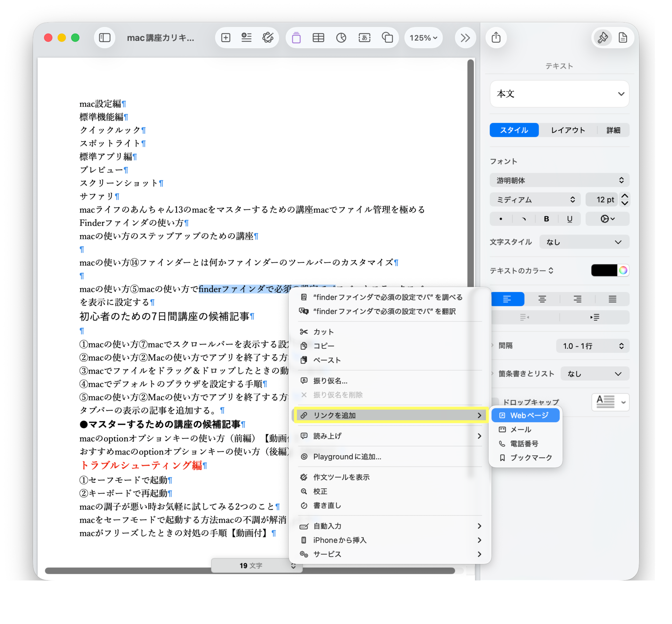The width and height of the screenshot is (672, 624).
Task: Switch to the レイアウト tab
Action: coord(568,130)
